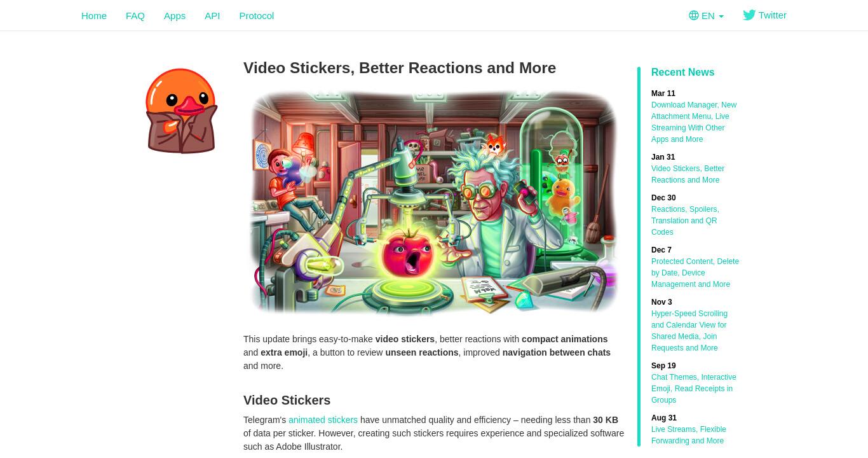The image size is (868, 458).
Task: View Chat Themes, Interactive Emoji article
Action: (694, 389)
